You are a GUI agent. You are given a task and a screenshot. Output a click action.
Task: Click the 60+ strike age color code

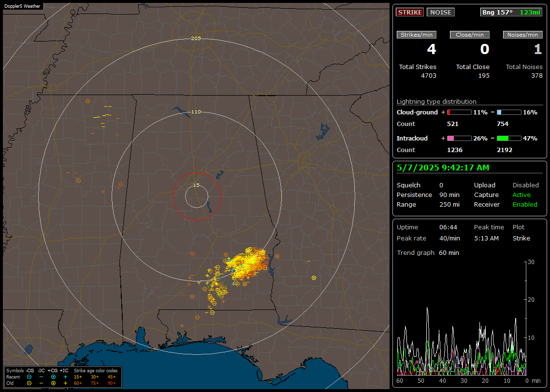point(78,383)
